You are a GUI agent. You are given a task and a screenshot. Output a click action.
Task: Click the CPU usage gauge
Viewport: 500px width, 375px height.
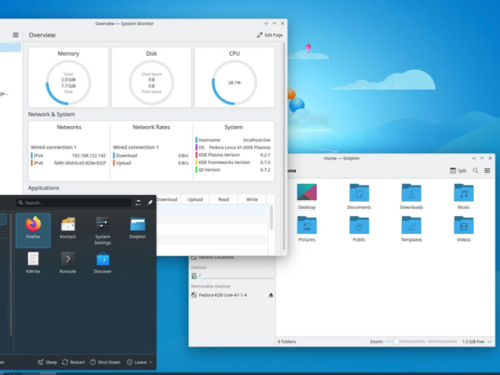click(234, 82)
